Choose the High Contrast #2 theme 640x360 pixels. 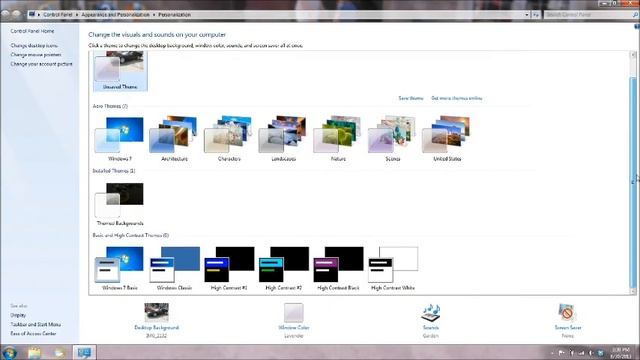coord(284,268)
